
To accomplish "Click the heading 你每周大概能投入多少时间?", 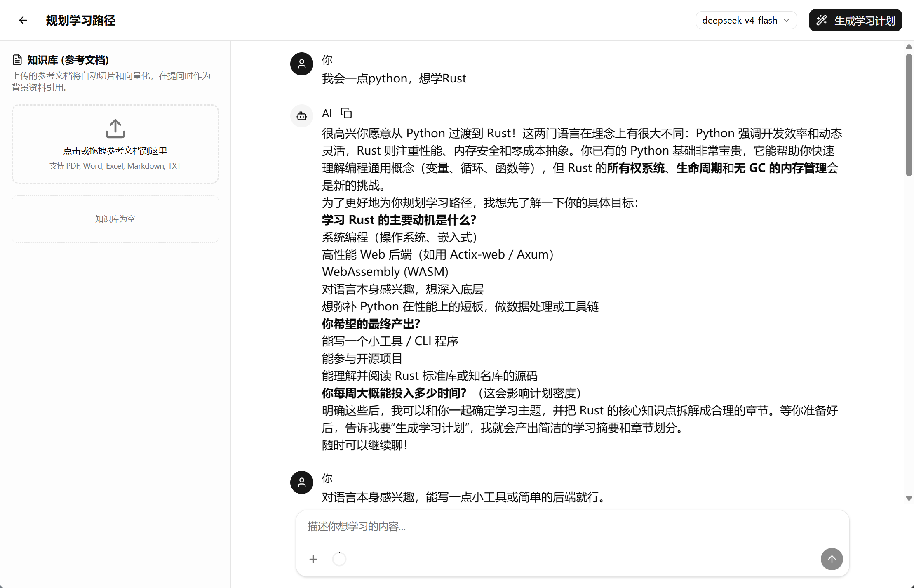I will [x=394, y=393].
